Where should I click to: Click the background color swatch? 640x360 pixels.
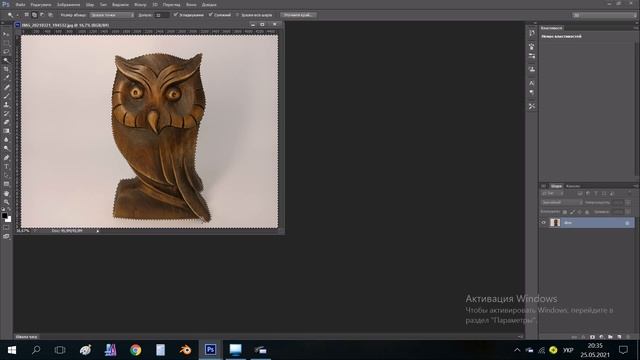(8, 219)
